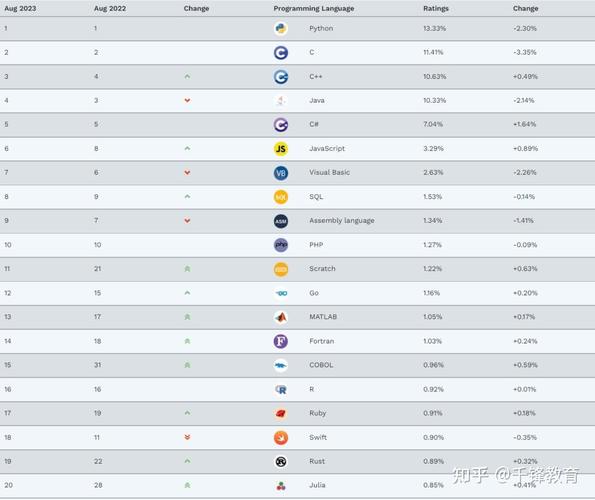Screen dimensions: 595x500
Task: Click the green up arrow in C++ row
Action: click(187, 77)
